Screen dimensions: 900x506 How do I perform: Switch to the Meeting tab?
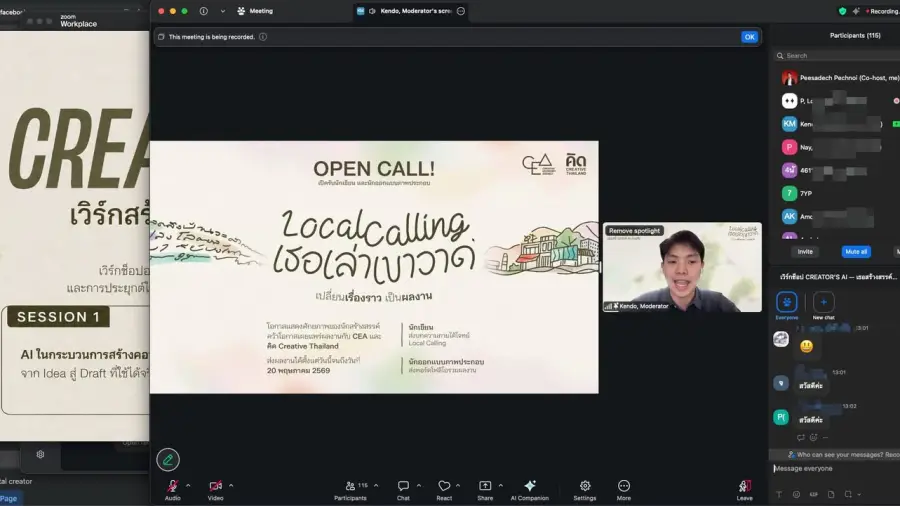pos(256,11)
